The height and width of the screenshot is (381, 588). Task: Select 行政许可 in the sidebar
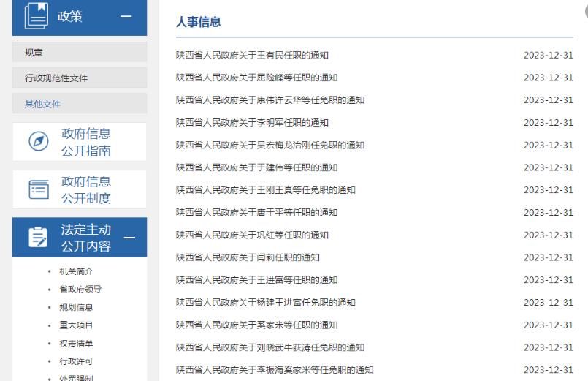point(76,361)
